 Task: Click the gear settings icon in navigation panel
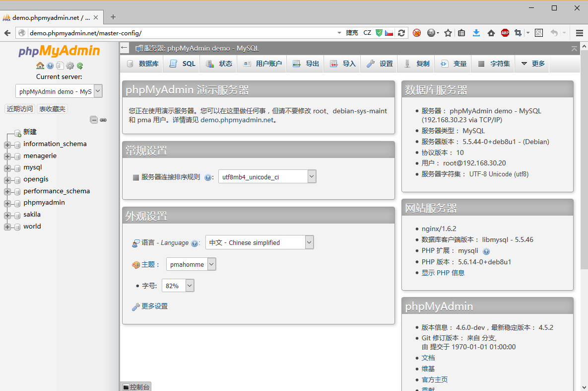[x=70, y=66]
